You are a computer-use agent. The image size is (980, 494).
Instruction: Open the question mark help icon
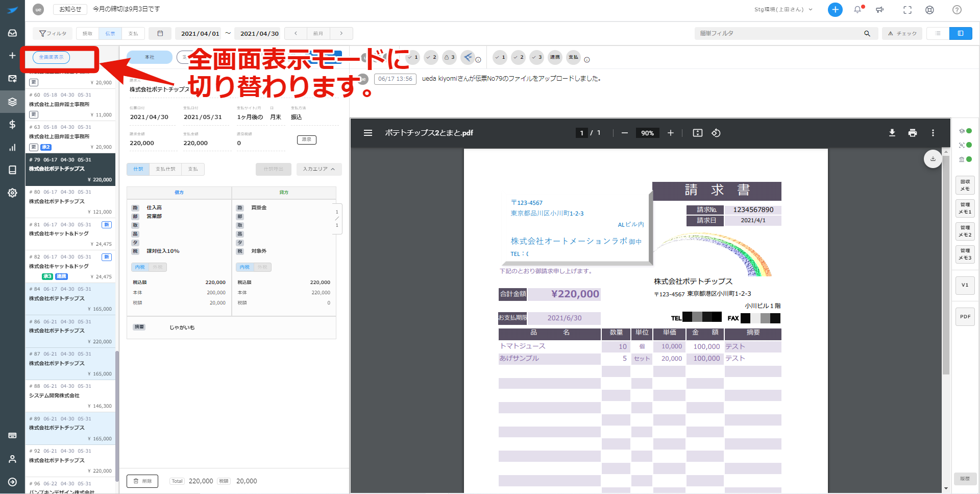(x=957, y=10)
